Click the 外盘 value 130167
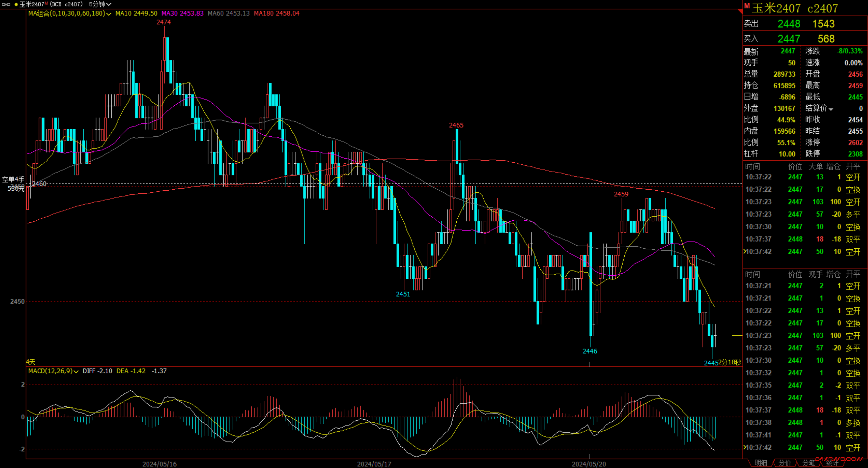The width and height of the screenshot is (868, 468). 784,108
